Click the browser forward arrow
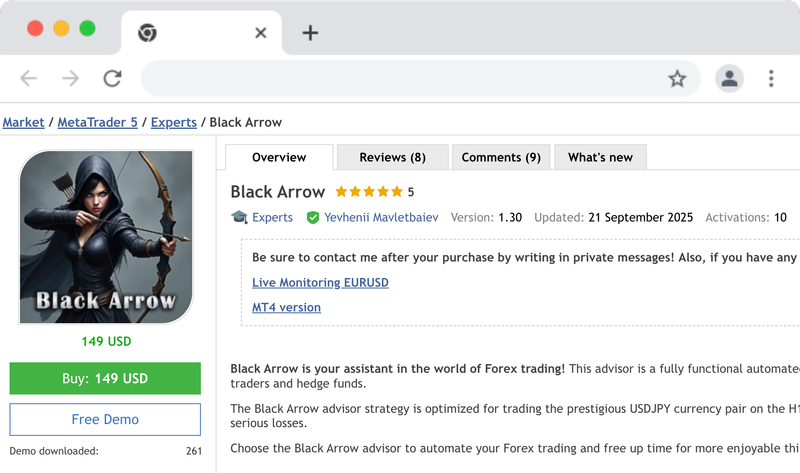Image resolution: width=800 pixels, height=473 pixels. coord(70,79)
